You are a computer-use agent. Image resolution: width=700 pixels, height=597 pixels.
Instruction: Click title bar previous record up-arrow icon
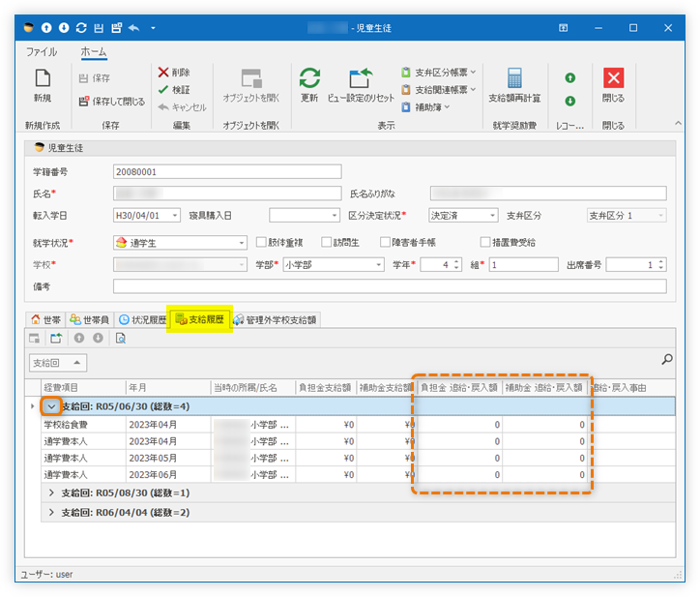click(46, 28)
